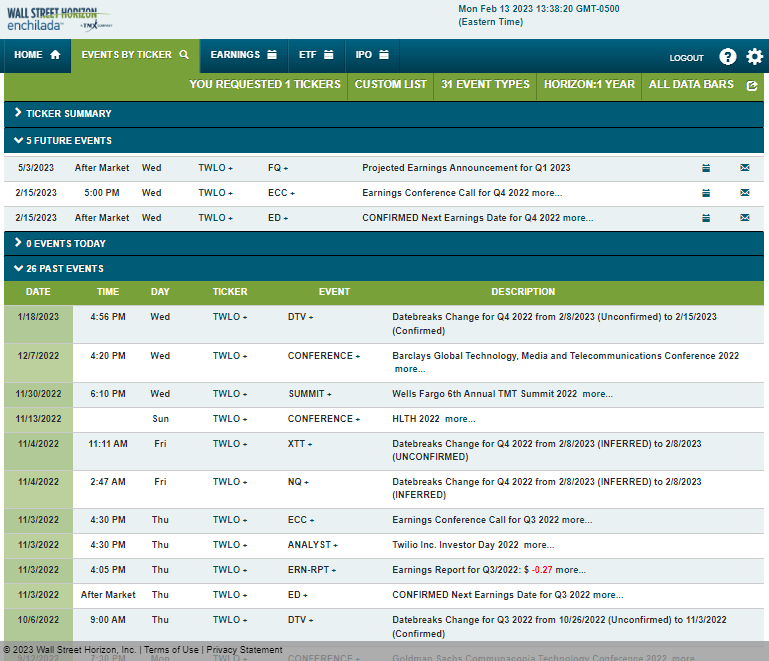
Task: Open more for Earnings Conference Call Q4 2022
Action: pyautogui.click(x=547, y=193)
